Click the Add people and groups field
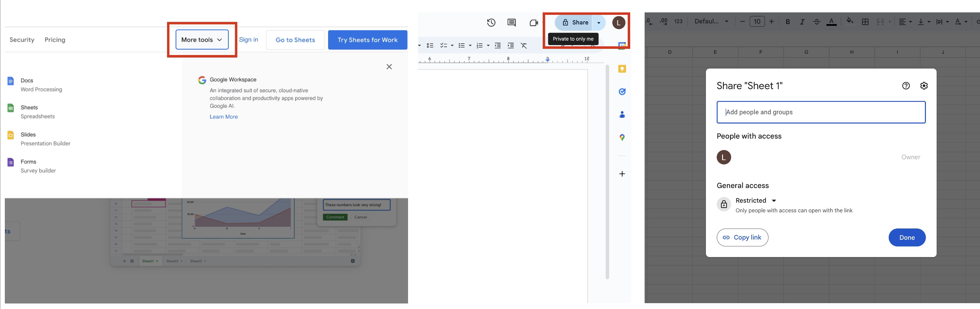 [x=821, y=112]
